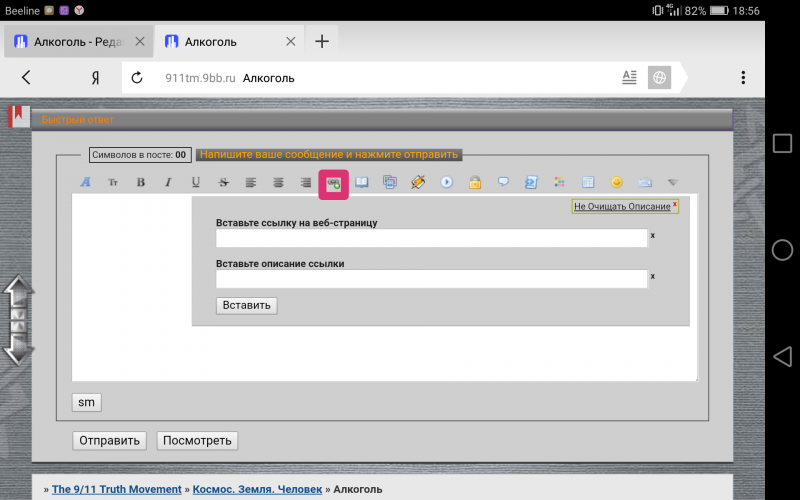
Task: Click the padlock hidden text icon
Action: pyautogui.click(x=475, y=182)
